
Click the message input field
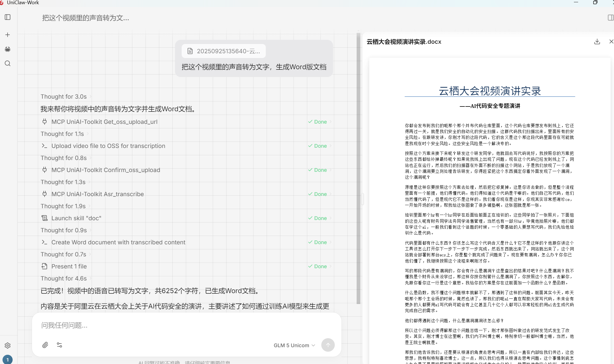[187, 325]
